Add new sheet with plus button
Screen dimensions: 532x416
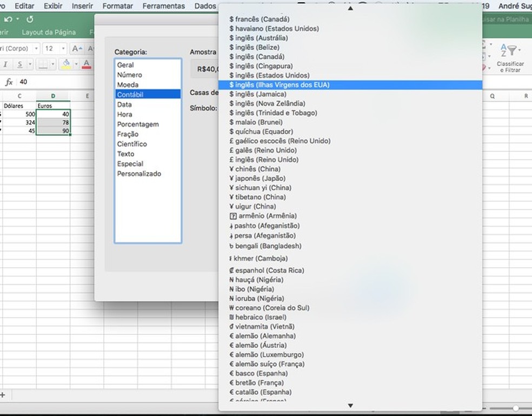[x=3, y=395]
